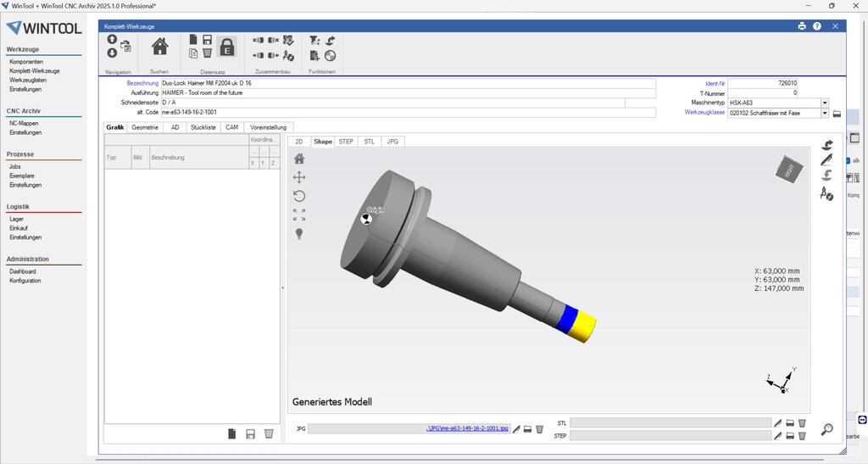Save the current Datensatz record

207,39
